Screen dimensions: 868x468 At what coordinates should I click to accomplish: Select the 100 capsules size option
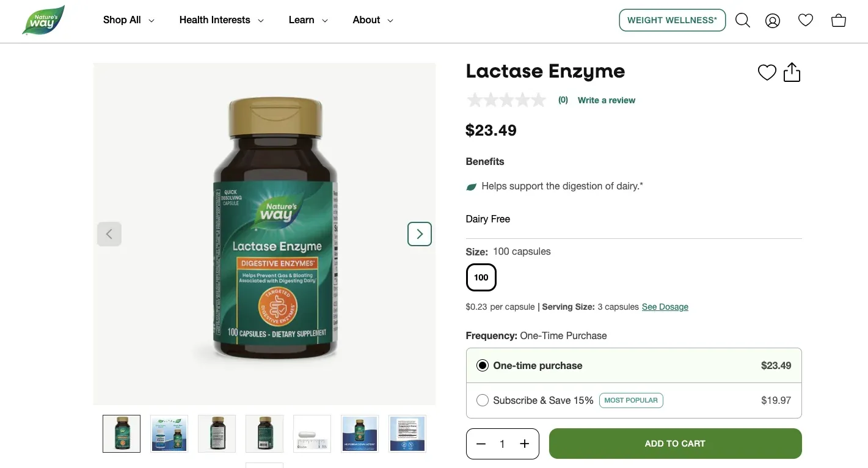pos(481,277)
